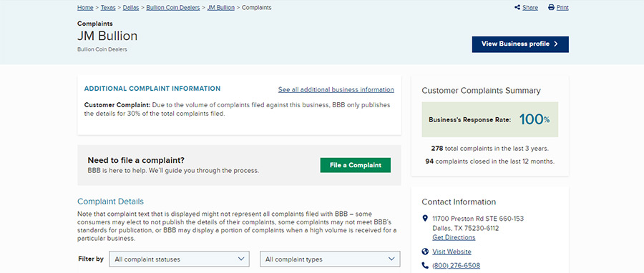The height and width of the screenshot is (273, 644).
Task: Open the All complaint statuses dropdown
Action: pos(179,259)
